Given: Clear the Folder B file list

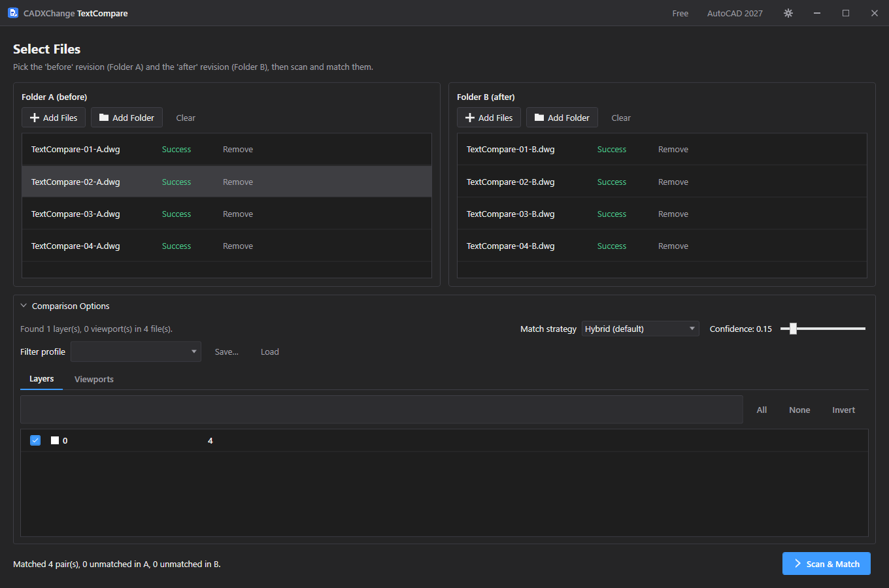Looking at the screenshot, I should tap(621, 118).
